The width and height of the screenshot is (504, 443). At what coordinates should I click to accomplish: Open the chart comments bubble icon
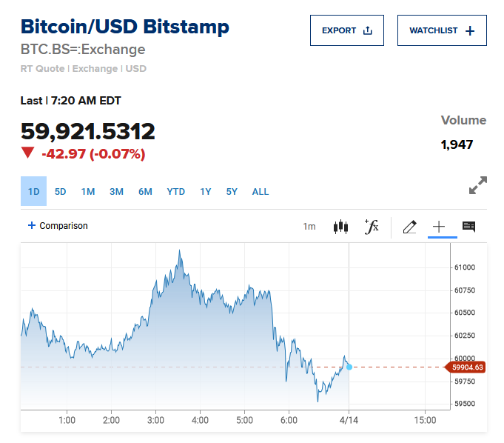[x=468, y=227]
